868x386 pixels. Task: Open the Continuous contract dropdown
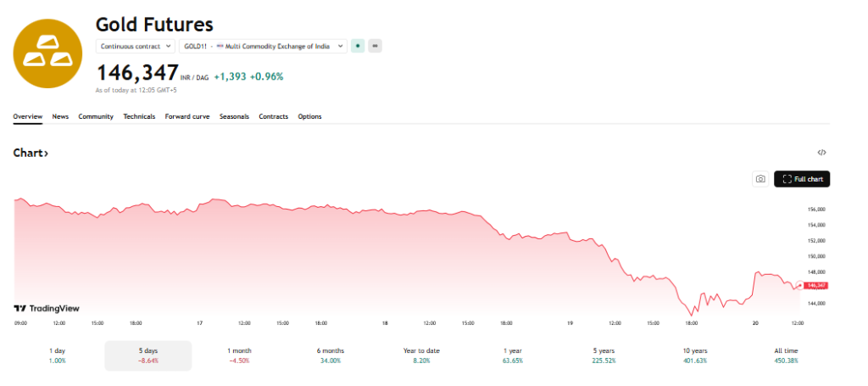136,46
